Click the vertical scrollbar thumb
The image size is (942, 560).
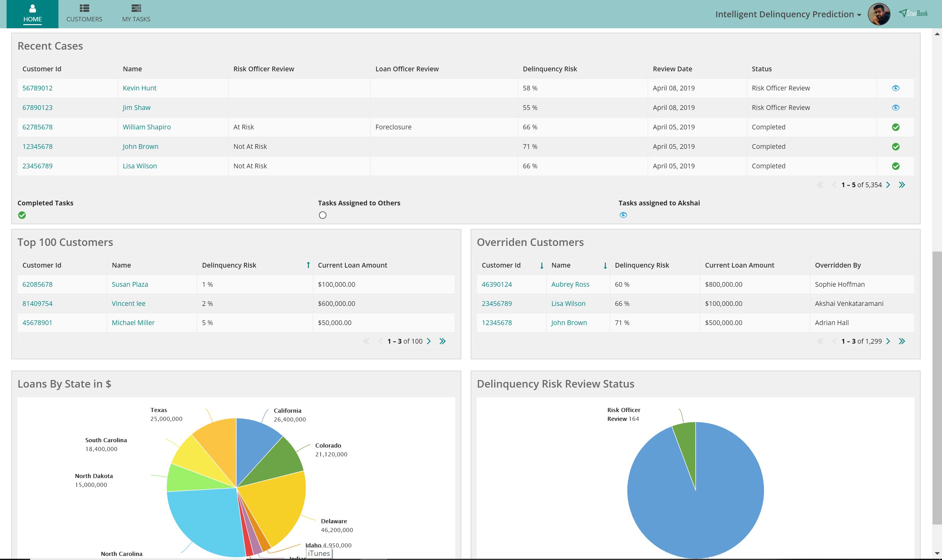(936, 388)
